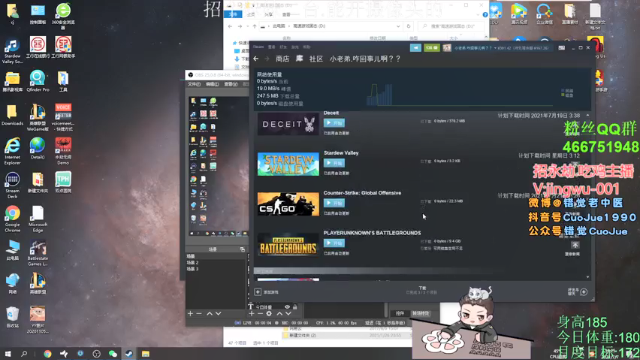Click the add game plus icon in Steam footer
This screenshot has height=360, width=640.
(x=258, y=292)
